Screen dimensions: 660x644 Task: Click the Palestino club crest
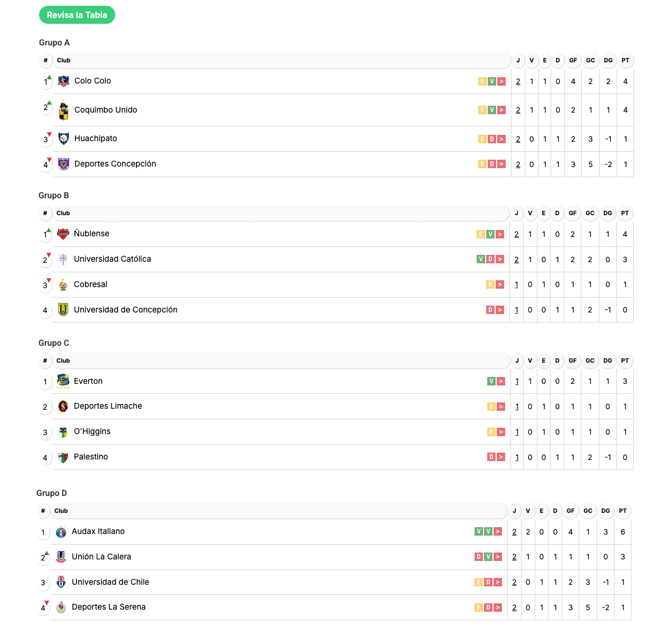(x=63, y=457)
